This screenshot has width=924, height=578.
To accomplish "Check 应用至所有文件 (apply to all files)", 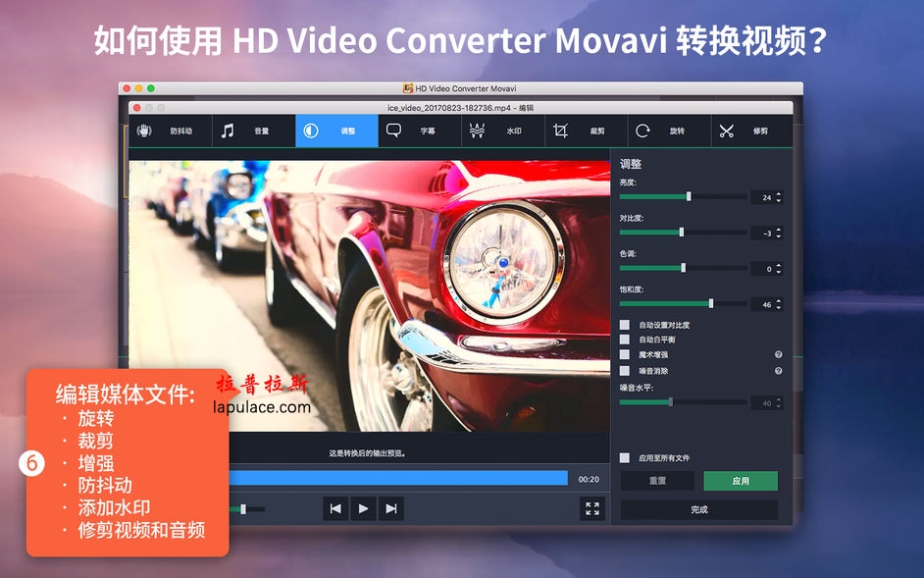I will pyautogui.click(x=625, y=455).
